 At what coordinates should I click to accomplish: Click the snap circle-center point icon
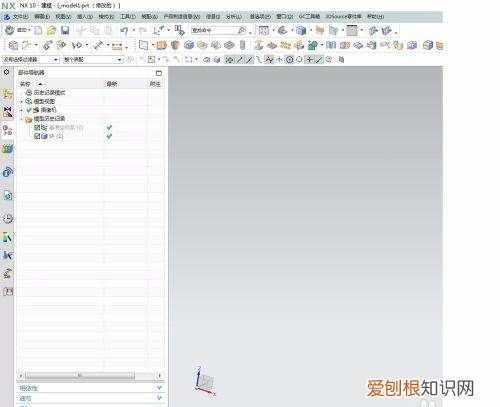coord(290,60)
